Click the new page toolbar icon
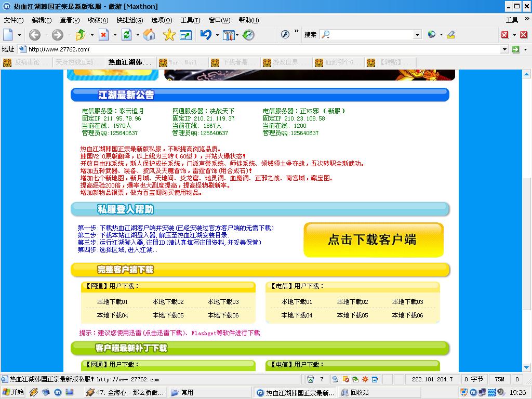This screenshot has width=532, height=399. [8, 35]
